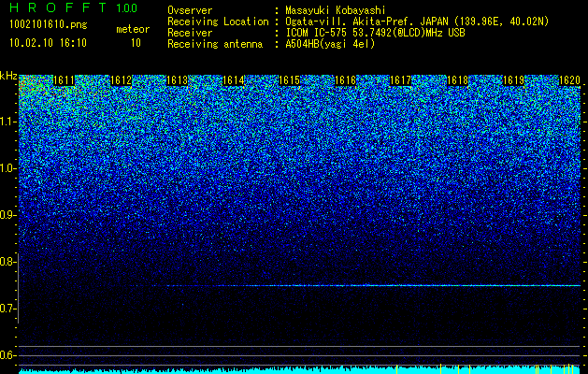Click the kHz axis unit label

point(8,76)
